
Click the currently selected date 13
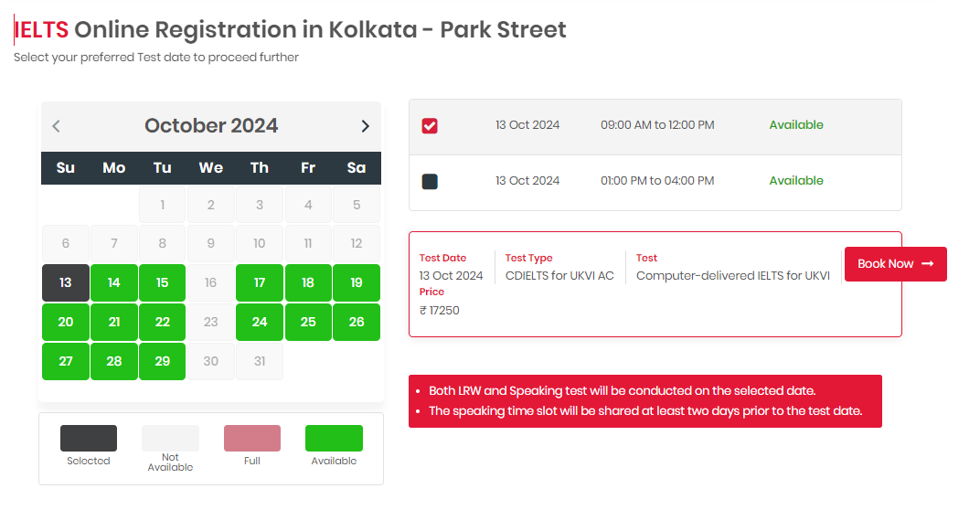coord(66,282)
